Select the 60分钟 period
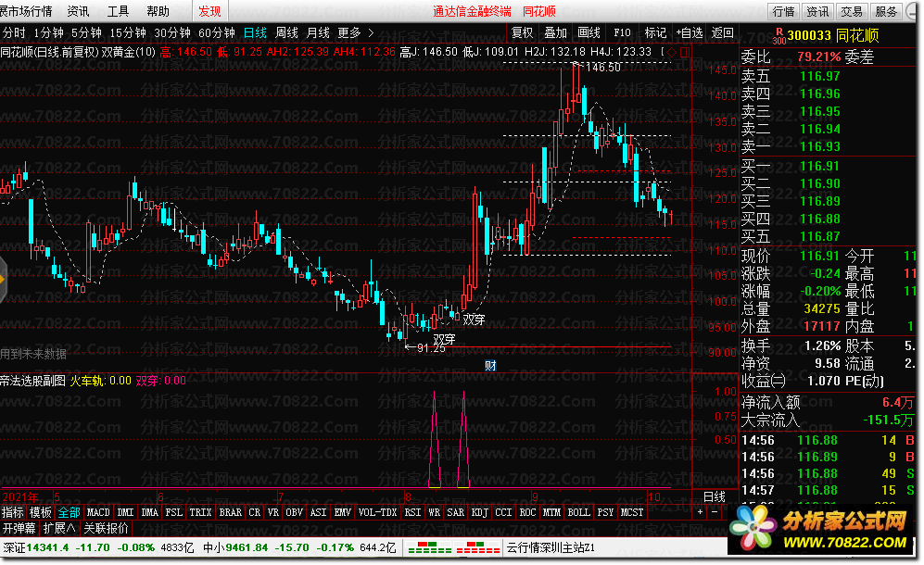924x565 pixels. pos(217,33)
